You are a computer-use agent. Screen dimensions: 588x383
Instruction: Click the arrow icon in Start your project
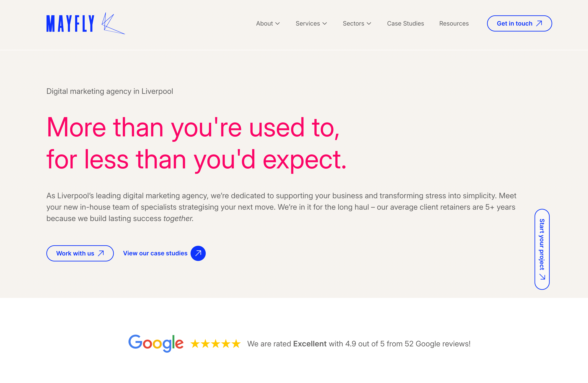pos(542,277)
